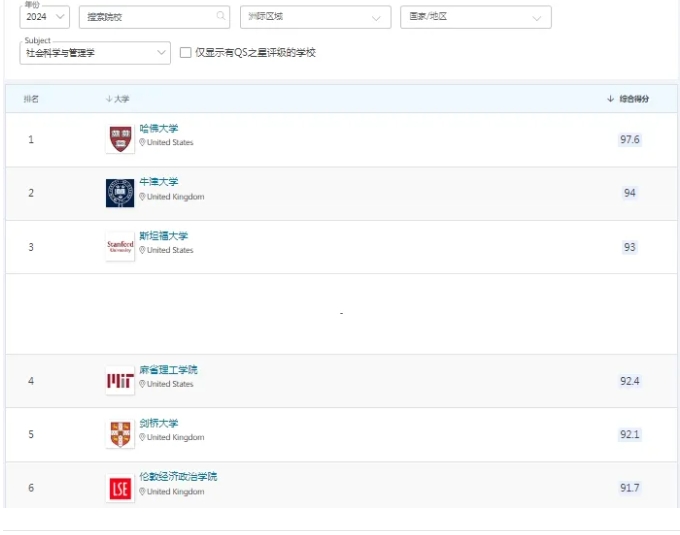Click Oxford's score of 94
The image size is (680, 535).
tap(630, 193)
